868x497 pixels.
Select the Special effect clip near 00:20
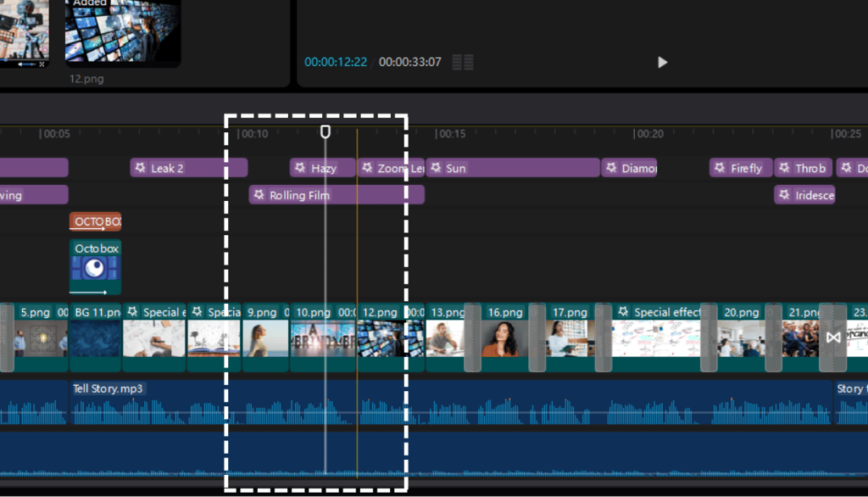(656, 337)
